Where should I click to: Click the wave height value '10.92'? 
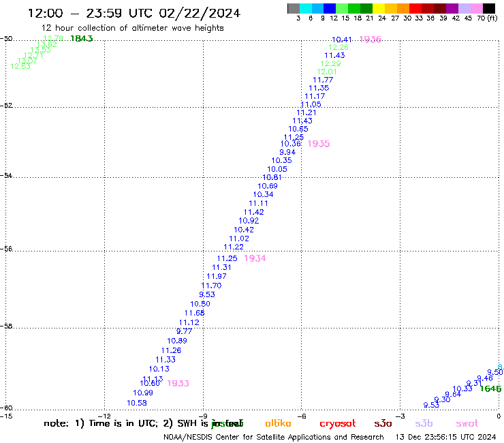pos(249,221)
